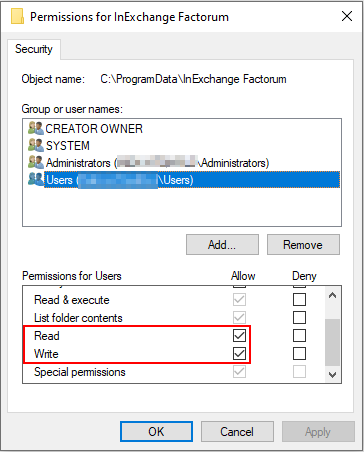The height and width of the screenshot is (452, 364).
Task: Close the Permissions dialog window
Action: click(x=347, y=16)
